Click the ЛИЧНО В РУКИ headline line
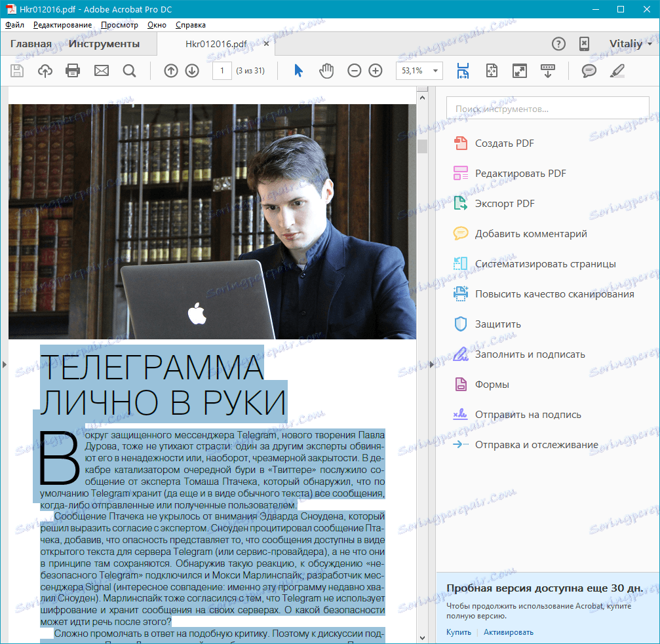The height and width of the screenshot is (644, 660). pyautogui.click(x=163, y=402)
